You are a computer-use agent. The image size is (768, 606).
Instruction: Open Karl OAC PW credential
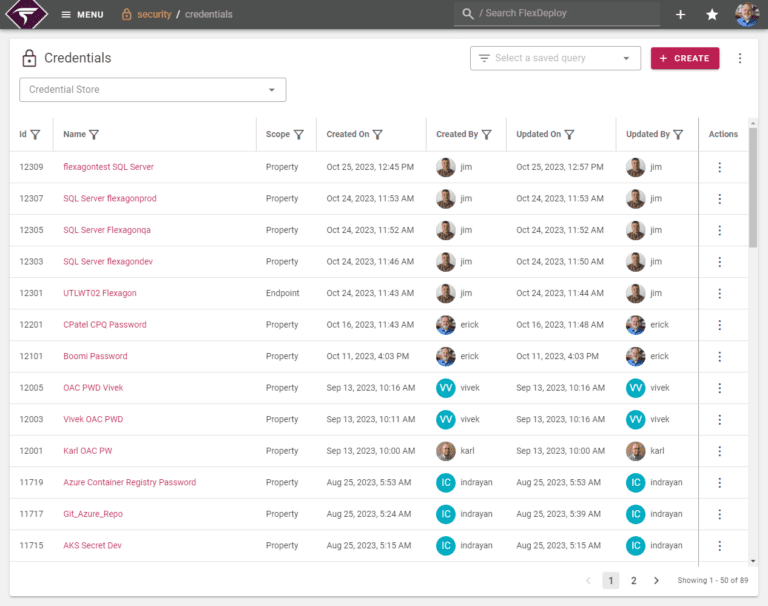click(x=88, y=451)
